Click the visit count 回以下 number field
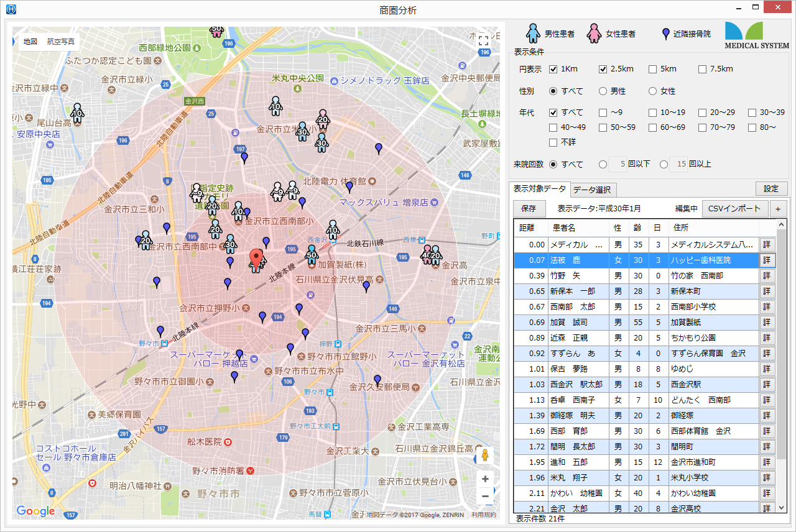The image size is (796, 532). pos(618,165)
